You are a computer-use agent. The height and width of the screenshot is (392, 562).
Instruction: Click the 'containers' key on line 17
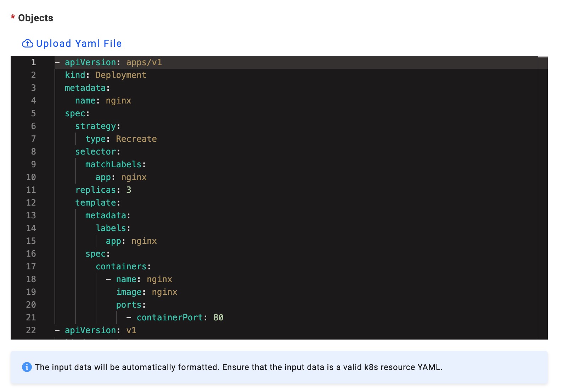(121, 267)
